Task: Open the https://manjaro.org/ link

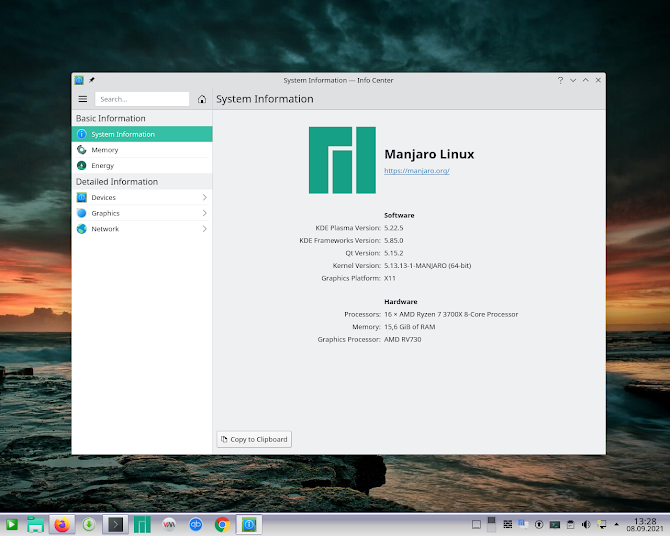Action: tap(417, 171)
